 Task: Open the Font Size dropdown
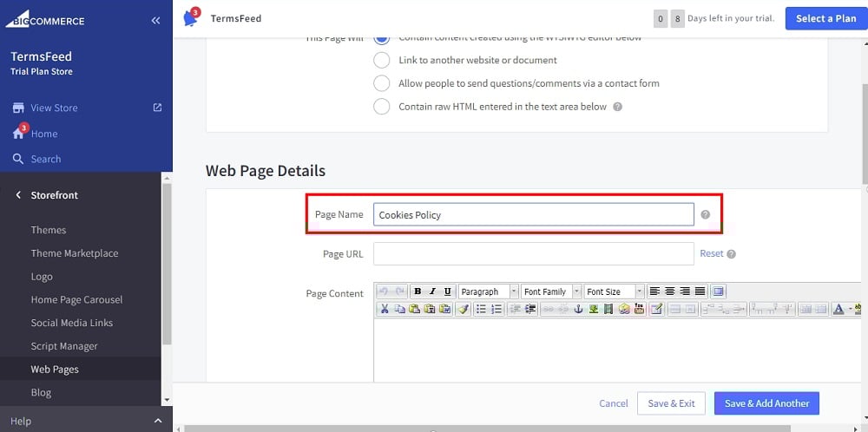(615, 291)
